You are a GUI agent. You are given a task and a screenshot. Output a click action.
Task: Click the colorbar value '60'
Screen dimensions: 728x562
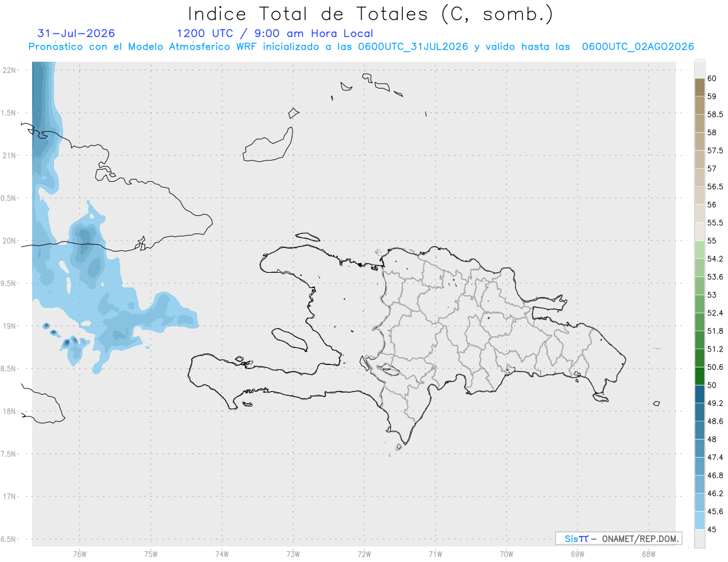click(712, 78)
